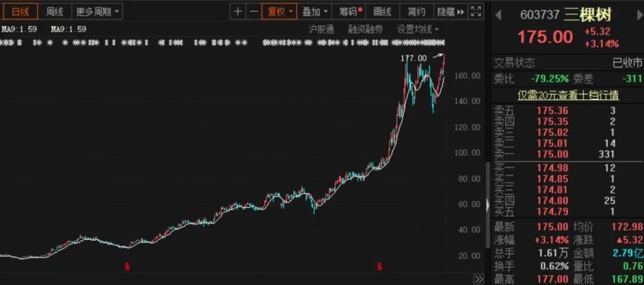Image resolution: width=644 pixels, height=285 pixels.
Task: Activate the 画线 drawing tool
Action: coord(382,12)
